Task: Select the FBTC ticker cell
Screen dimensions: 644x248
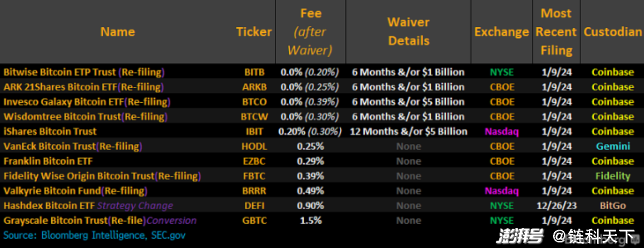Action: pyautogui.click(x=254, y=176)
